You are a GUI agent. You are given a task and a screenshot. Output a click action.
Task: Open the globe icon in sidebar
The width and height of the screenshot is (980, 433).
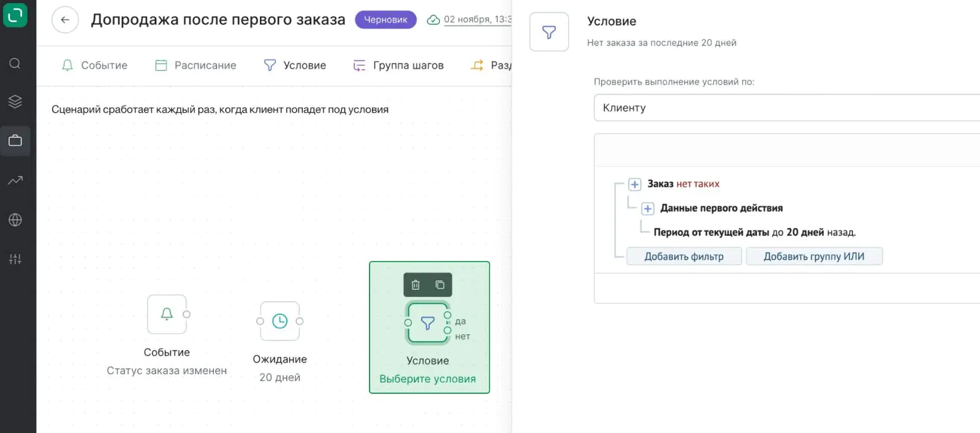[15, 220]
